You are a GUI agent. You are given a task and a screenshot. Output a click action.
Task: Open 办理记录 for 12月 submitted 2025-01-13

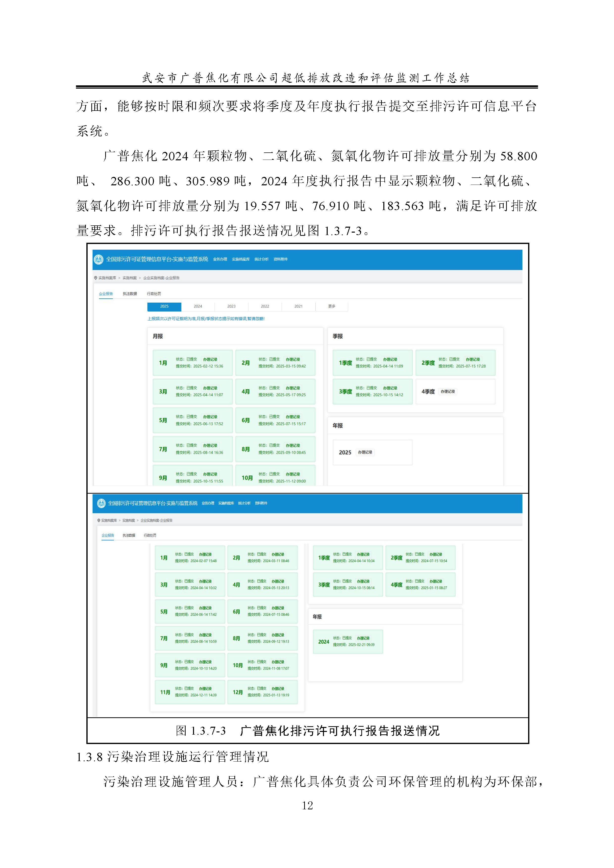point(278,689)
